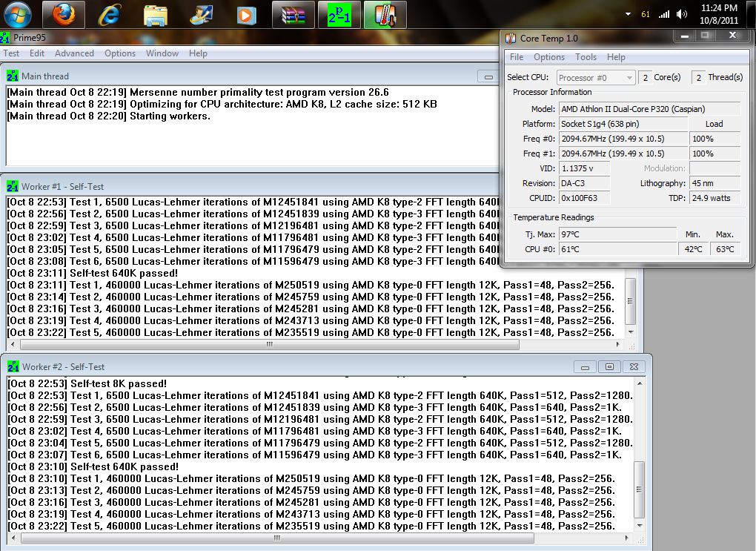Viewport: 756px width, 551px height.
Task: Open Core Temp Options menu
Action: coord(549,57)
